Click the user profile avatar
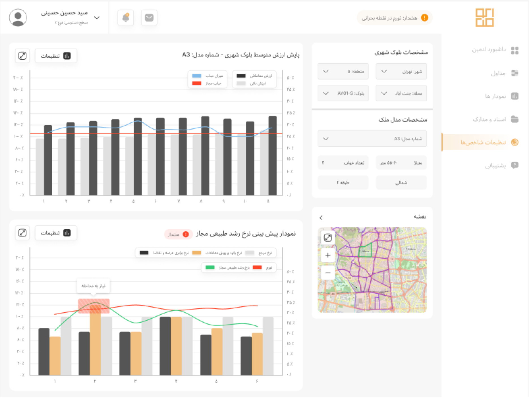The height and width of the screenshot is (420, 529). (x=18, y=18)
